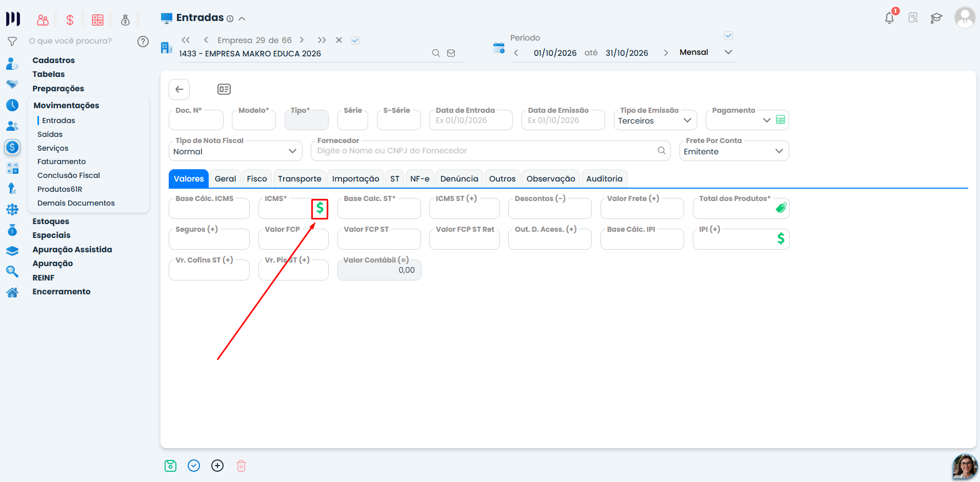The width and height of the screenshot is (980, 482).
Task: Open the graduation cap training icon
Action: point(936,18)
